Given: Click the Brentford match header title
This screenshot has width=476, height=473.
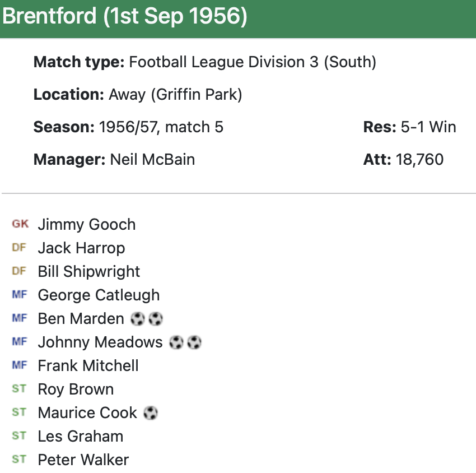Looking at the screenshot, I should 124,16.
